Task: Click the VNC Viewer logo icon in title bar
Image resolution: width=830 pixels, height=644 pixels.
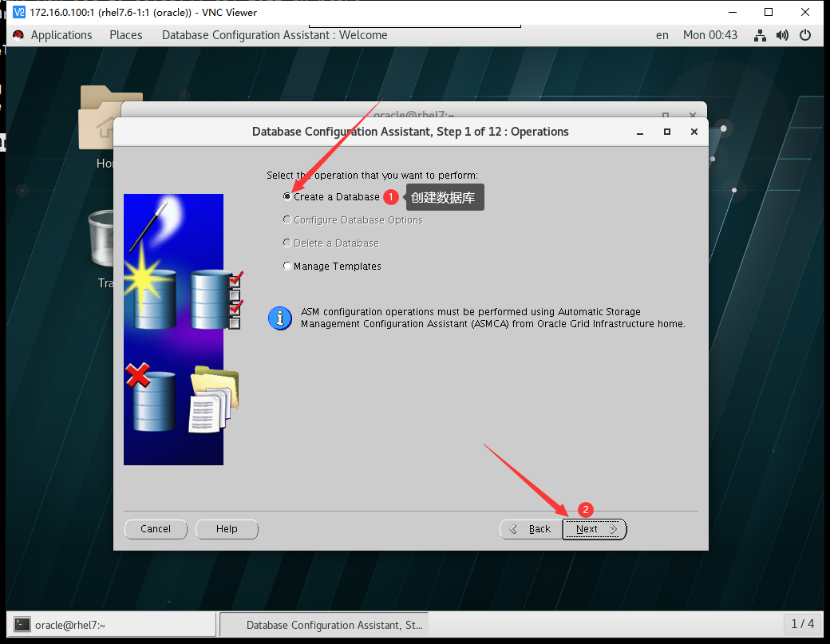Action: point(19,12)
